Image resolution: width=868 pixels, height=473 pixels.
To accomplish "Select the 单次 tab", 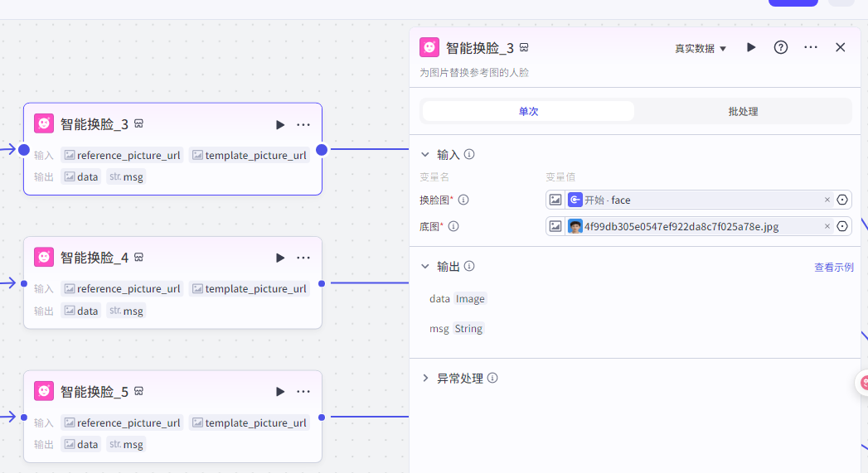I will (x=528, y=111).
